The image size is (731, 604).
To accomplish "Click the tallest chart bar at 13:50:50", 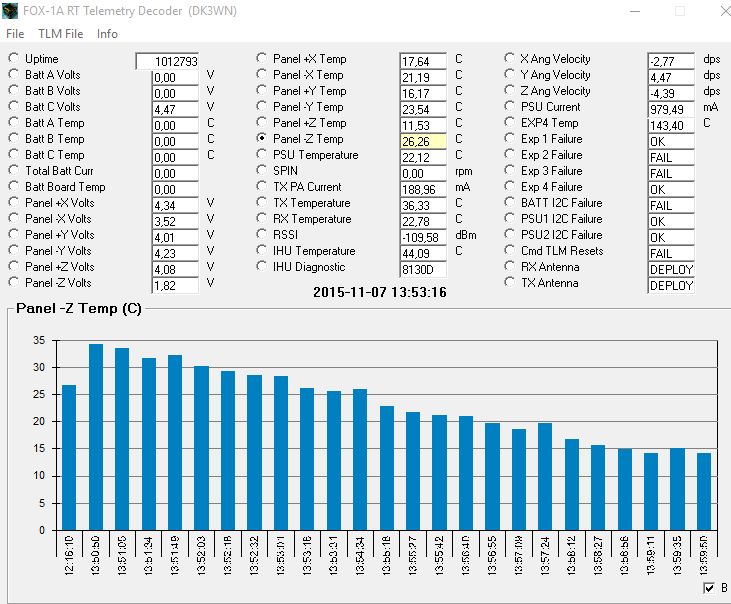I will 96,437.
